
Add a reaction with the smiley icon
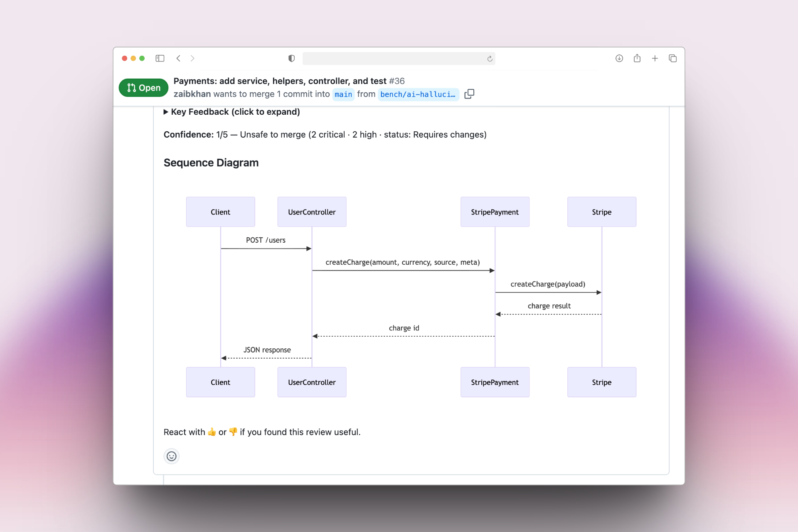pyautogui.click(x=171, y=456)
